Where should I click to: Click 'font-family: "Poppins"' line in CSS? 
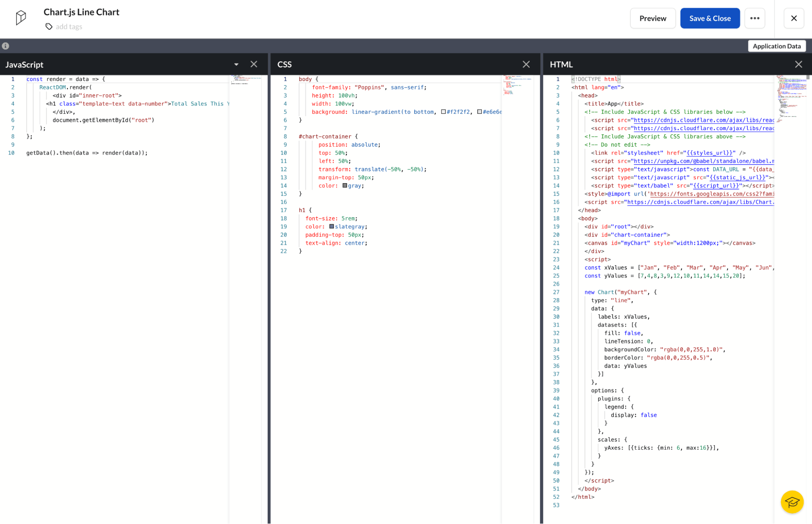369,87
